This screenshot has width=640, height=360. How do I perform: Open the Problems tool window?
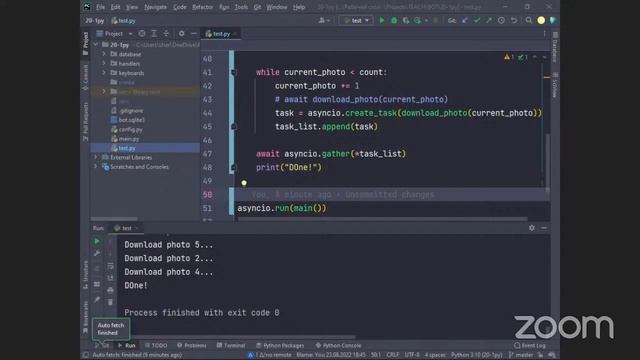pyautogui.click(x=192, y=345)
